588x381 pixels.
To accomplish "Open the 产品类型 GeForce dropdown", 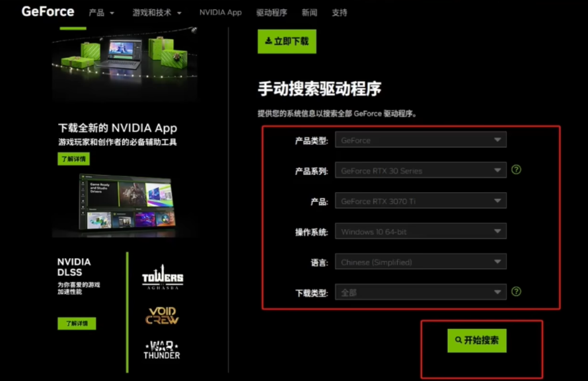I will click(420, 140).
